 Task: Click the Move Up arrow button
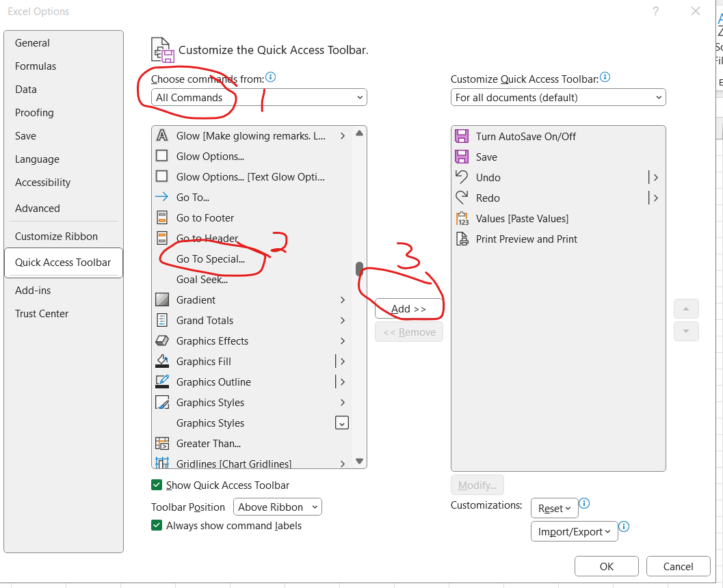coord(685,308)
